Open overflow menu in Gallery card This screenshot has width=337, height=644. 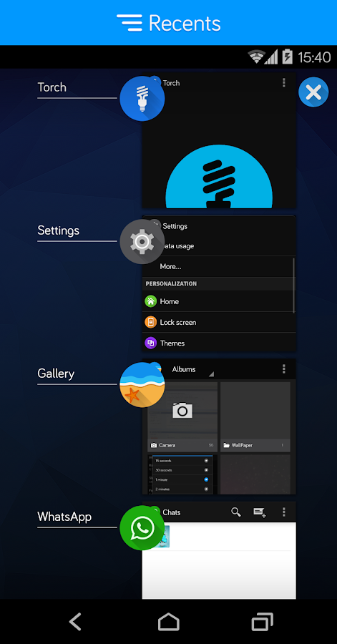[x=283, y=369]
